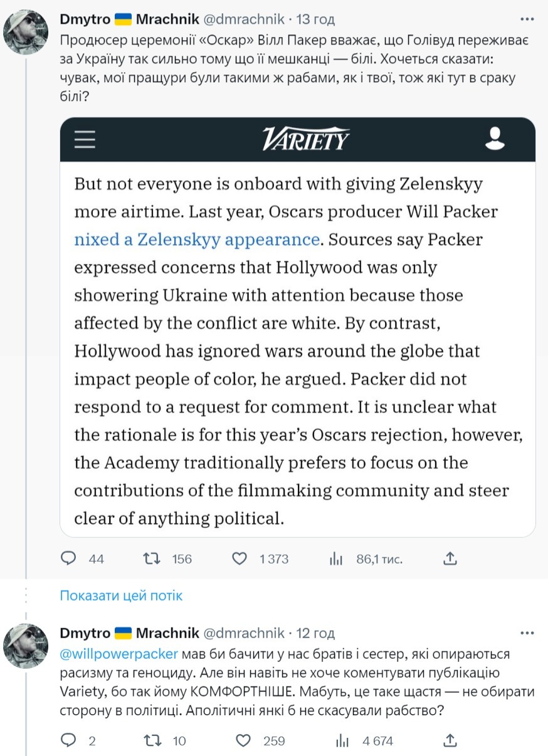This screenshot has width=548, height=756.
Task: Share the first tweet
Action: pyautogui.click(x=450, y=559)
